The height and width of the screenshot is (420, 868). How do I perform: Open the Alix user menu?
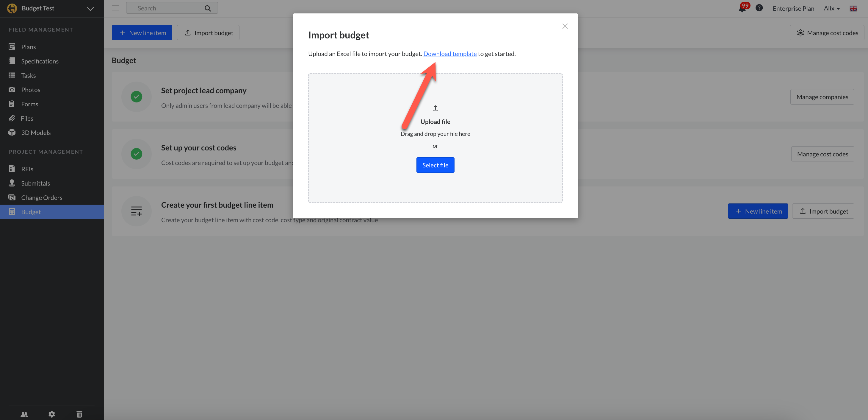point(831,8)
